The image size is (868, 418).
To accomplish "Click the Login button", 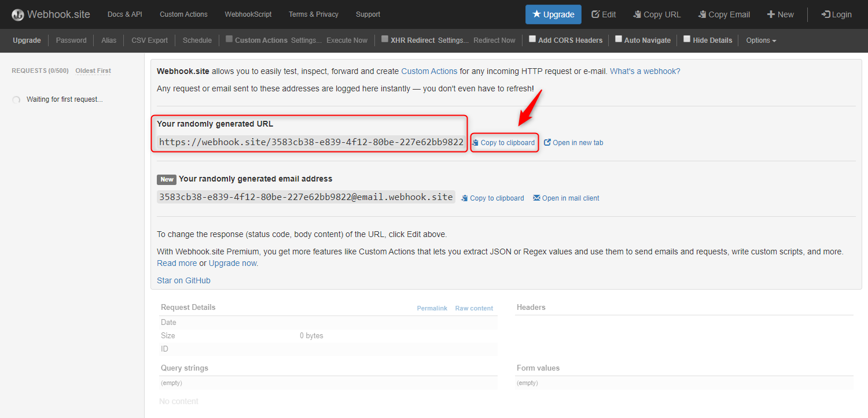I will point(836,14).
